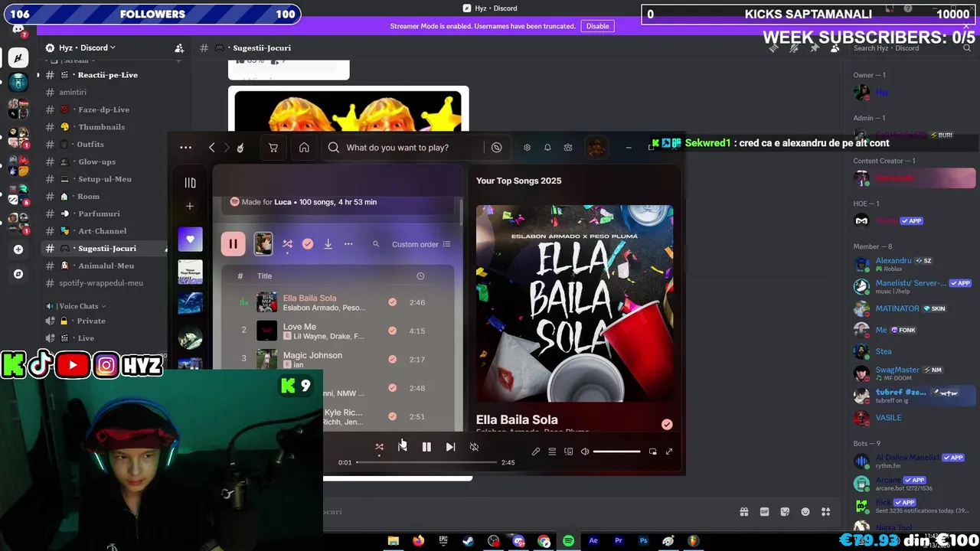Open Steam from the taskbar
The width and height of the screenshot is (980, 551).
click(x=468, y=541)
